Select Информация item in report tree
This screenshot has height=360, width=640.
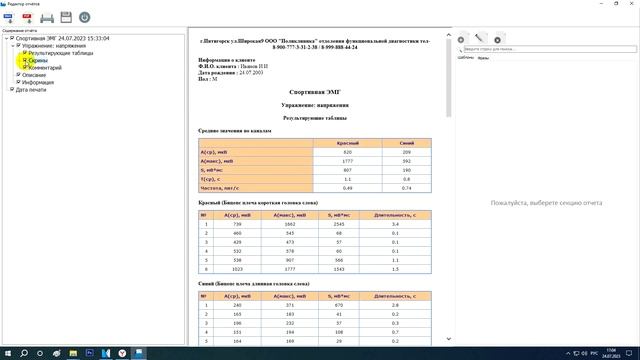pyautogui.click(x=38, y=82)
